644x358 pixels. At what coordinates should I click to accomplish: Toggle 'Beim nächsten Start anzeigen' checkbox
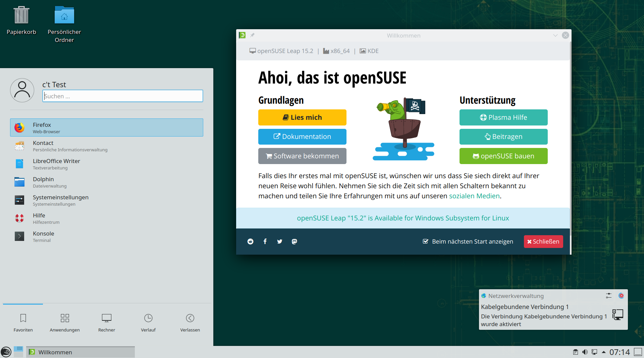point(425,242)
